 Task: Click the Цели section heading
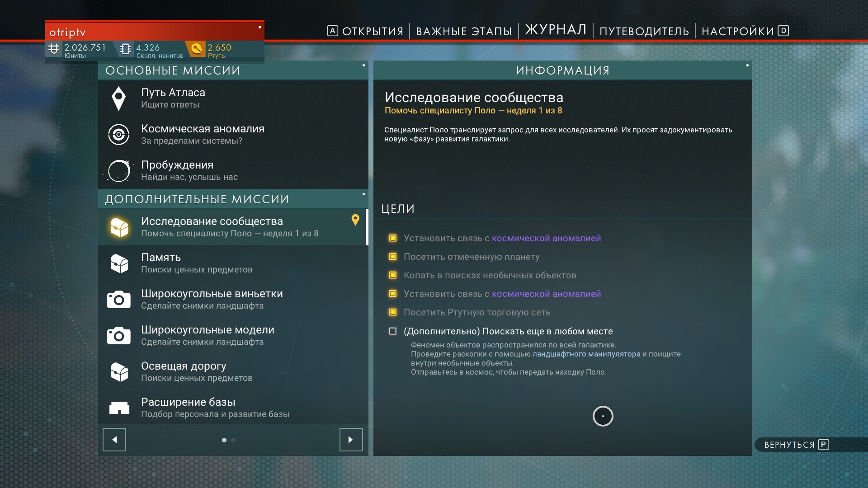pos(398,209)
